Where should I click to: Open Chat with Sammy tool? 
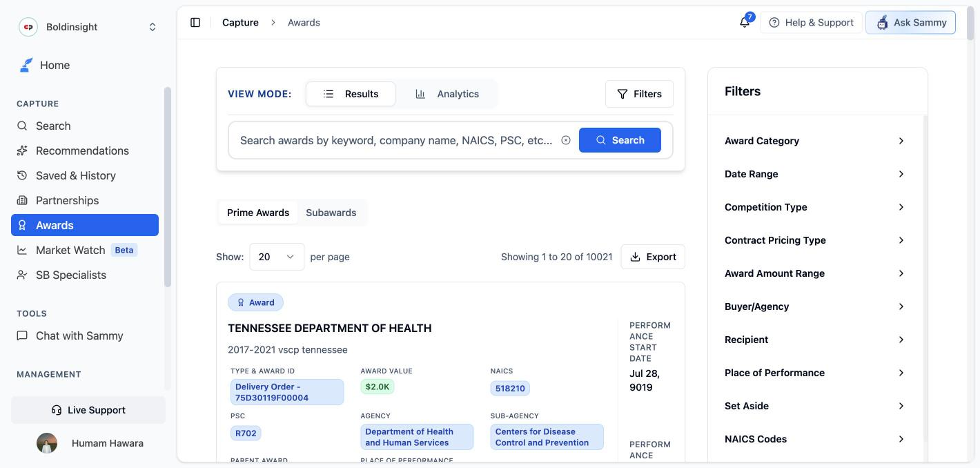[x=85, y=335]
